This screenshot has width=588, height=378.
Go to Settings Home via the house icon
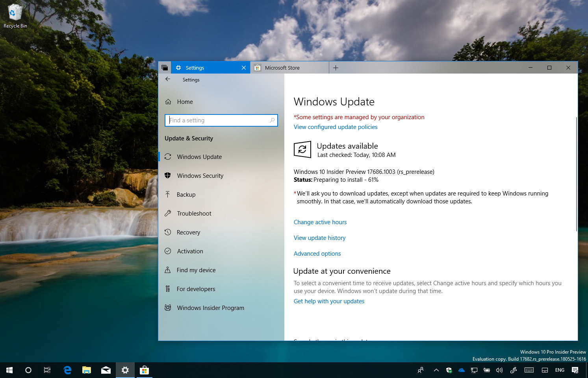169,101
